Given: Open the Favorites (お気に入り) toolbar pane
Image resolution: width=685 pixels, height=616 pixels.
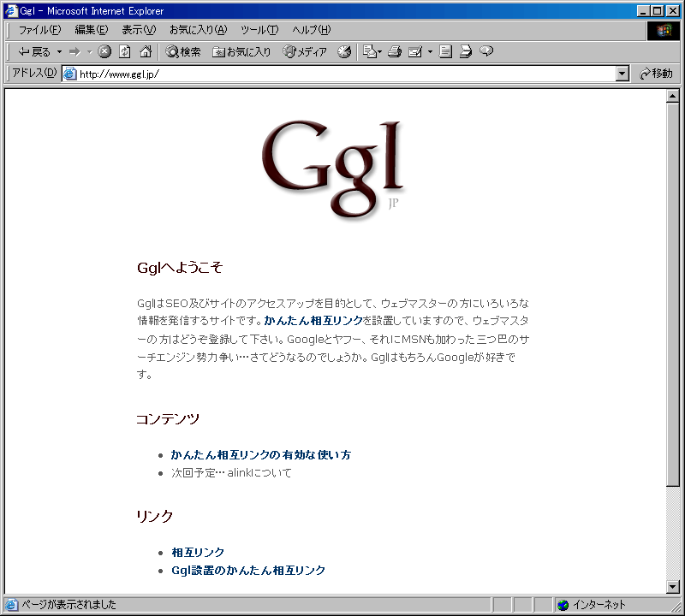Looking at the screenshot, I should [x=241, y=52].
